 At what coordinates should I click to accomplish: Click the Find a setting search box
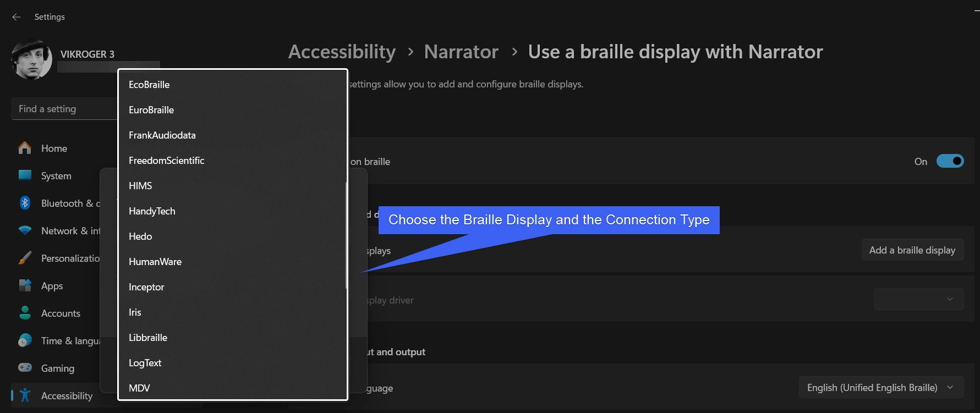[x=65, y=109]
